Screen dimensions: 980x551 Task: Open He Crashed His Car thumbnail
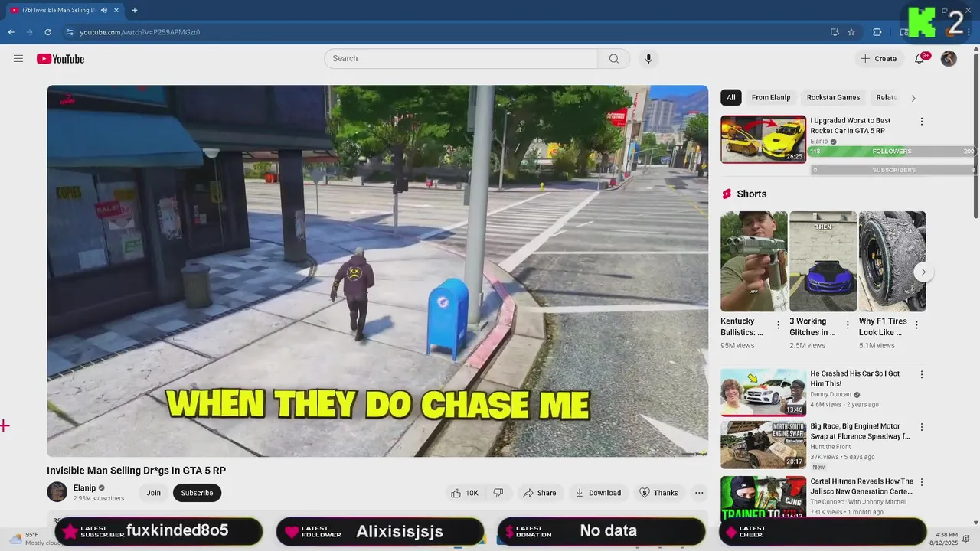coord(763,393)
